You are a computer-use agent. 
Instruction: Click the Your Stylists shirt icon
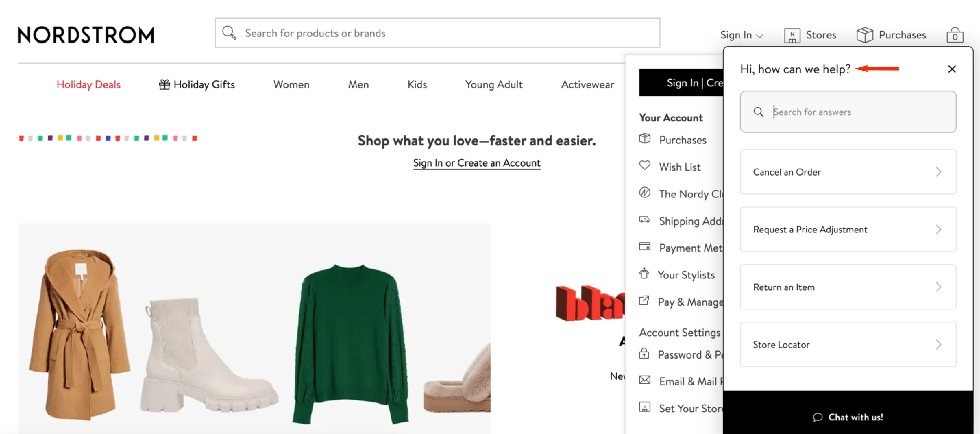(645, 274)
